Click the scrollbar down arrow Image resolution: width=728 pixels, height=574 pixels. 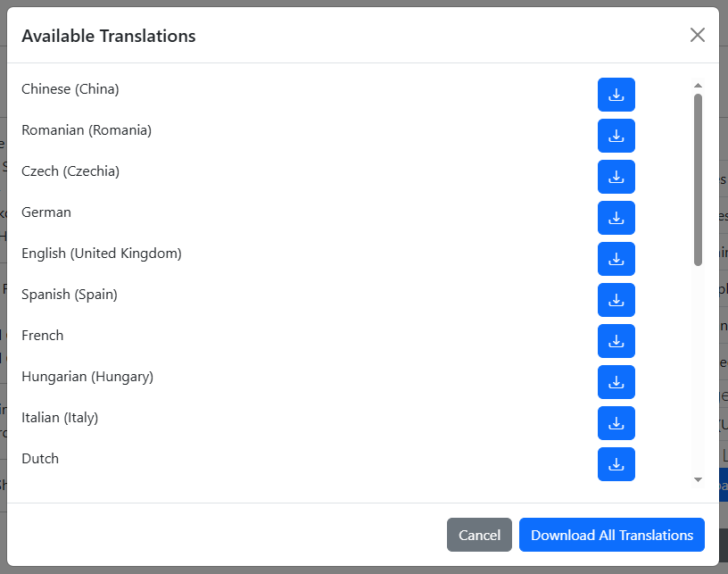tap(698, 480)
